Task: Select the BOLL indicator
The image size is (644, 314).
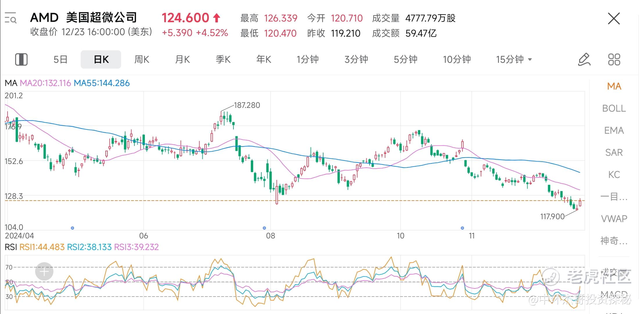Action: pos(614,108)
